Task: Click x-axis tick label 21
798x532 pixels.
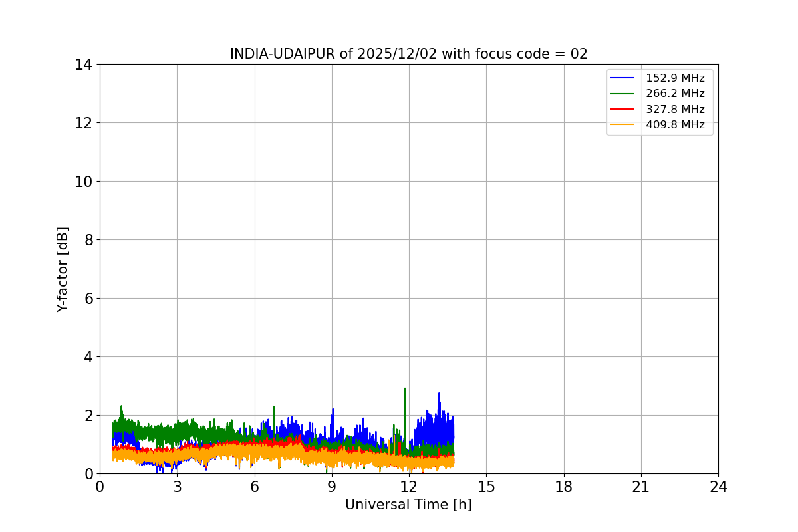Action: (641, 487)
